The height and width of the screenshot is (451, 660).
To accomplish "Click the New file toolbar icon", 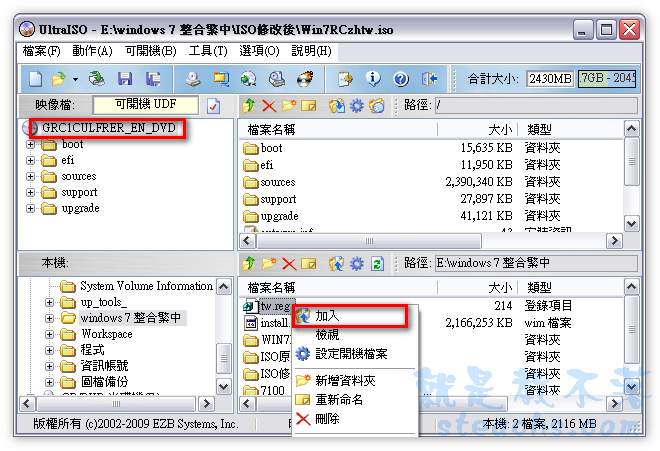I will 35,79.
